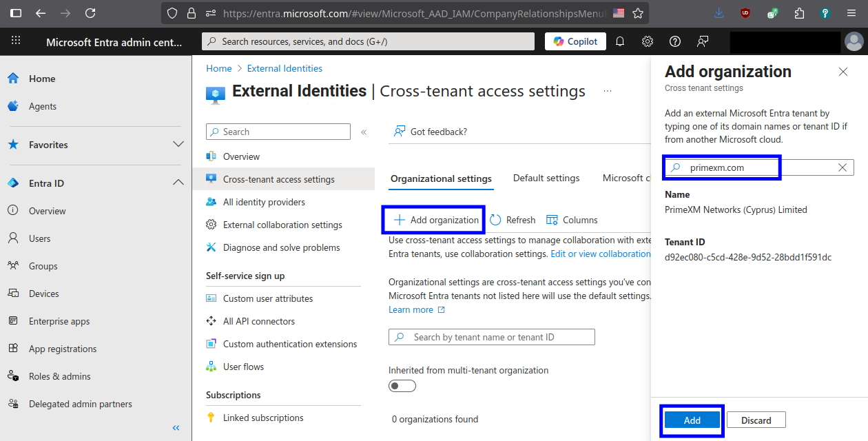Click Got feedback? button
The height and width of the screenshot is (441, 868).
[431, 132]
